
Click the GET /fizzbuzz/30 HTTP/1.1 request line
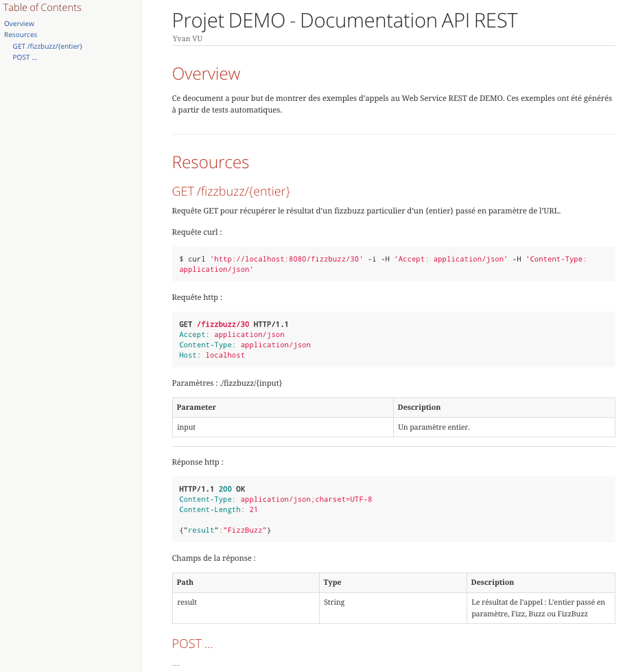tap(233, 324)
